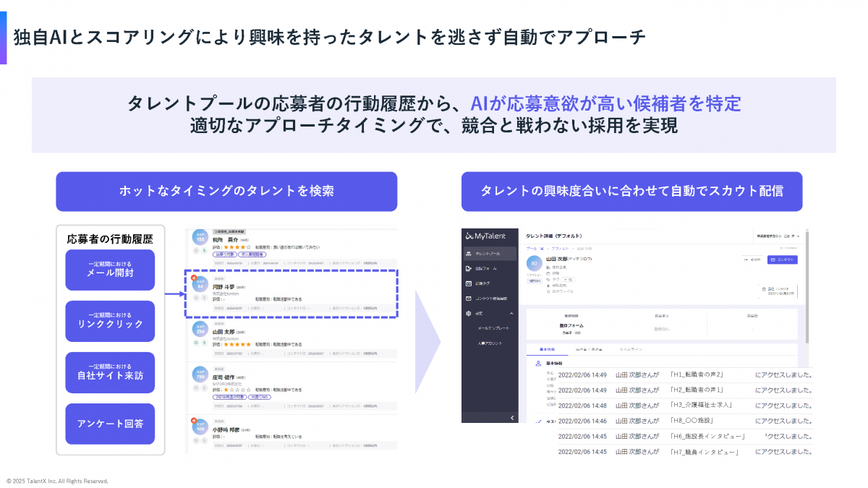Viewport: 868px width, 488px height.
Task: Collapse the sidebar with the left arrow
Action: (x=512, y=417)
